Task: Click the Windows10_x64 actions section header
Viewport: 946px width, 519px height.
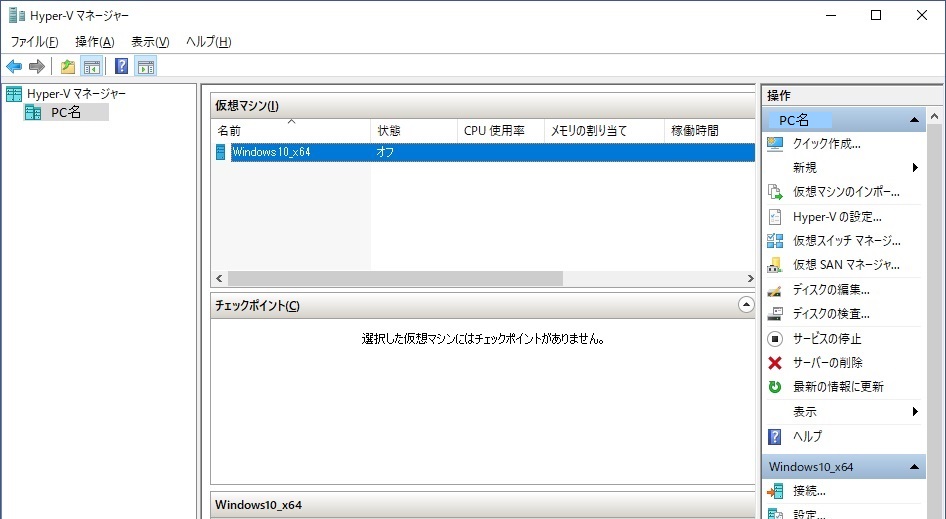Action: click(x=843, y=466)
